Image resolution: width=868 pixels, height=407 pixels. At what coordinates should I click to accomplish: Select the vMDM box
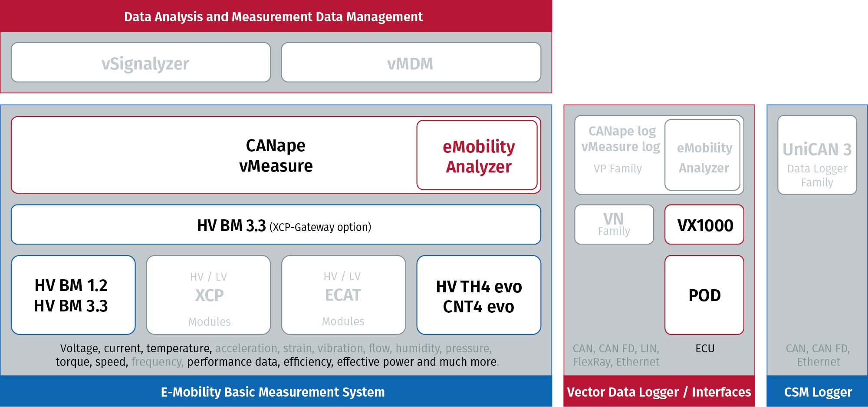[411, 62]
